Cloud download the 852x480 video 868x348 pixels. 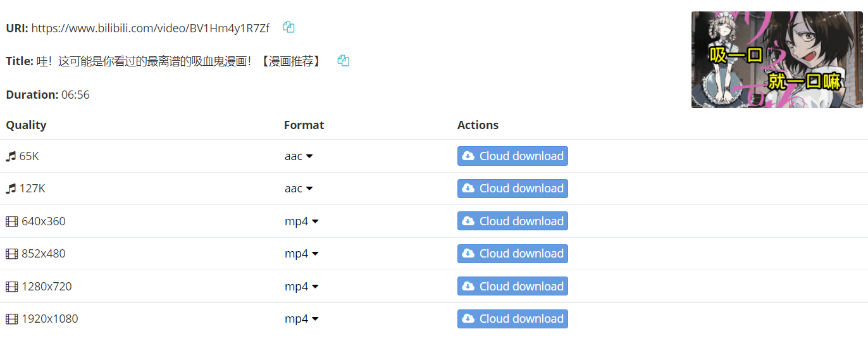pyautogui.click(x=512, y=254)
